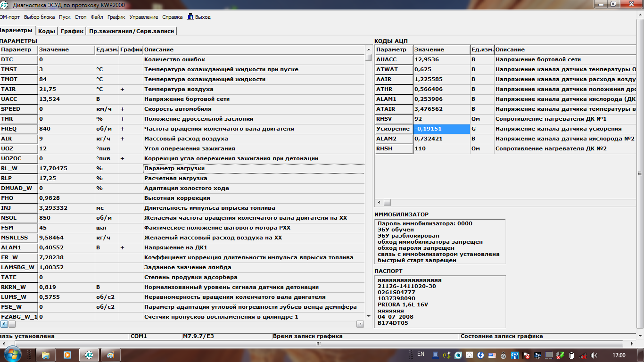Click parameters list scroll down arrow
Viewport: 644px width, 362px height.
pos(368,316)
